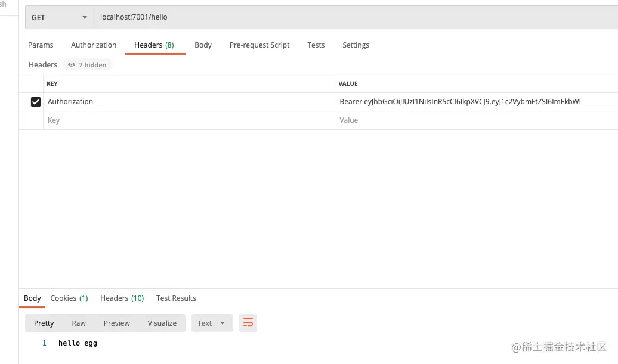Open the Text format dropdown
Screen dimensions: 618x364
212,323
